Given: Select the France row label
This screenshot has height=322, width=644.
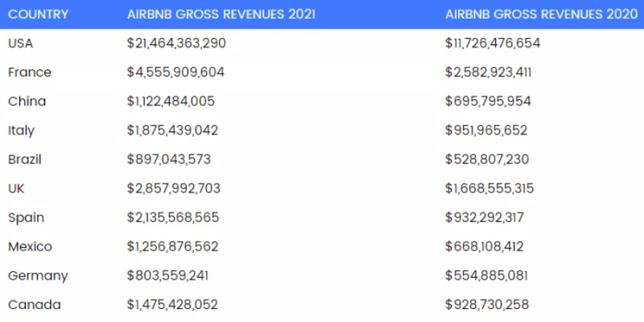Looking at the screenshot, I should pos(30,72).
